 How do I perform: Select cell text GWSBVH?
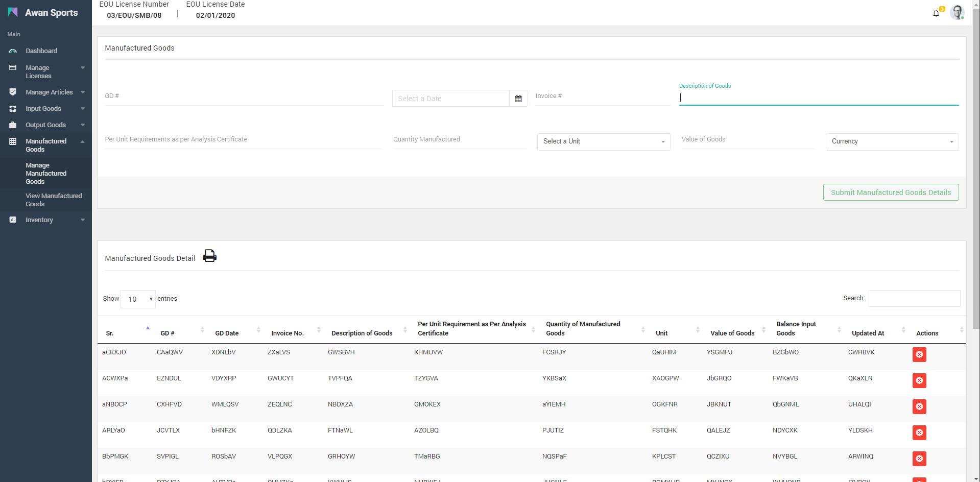pos(341,352)
